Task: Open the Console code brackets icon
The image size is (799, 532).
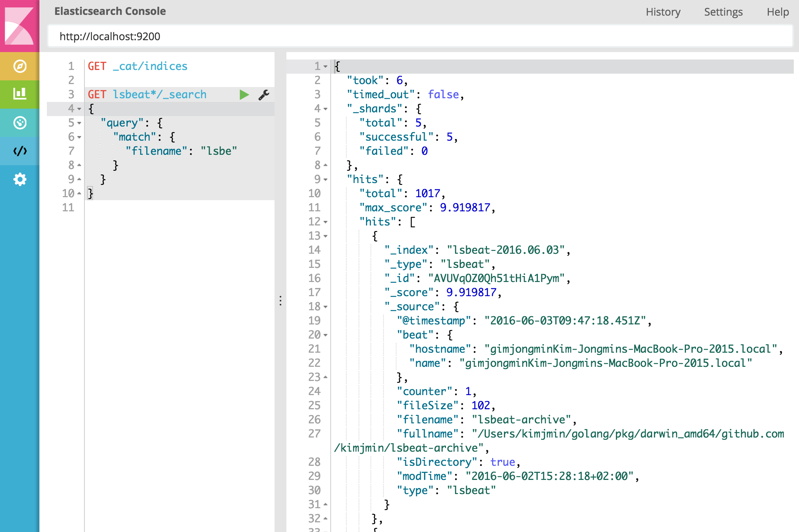Action: 19,151
